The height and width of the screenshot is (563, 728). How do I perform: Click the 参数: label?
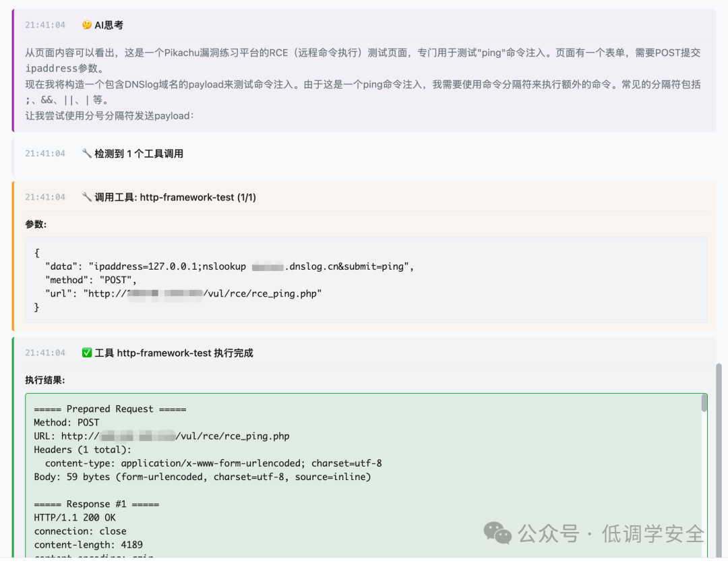point(36,225)
